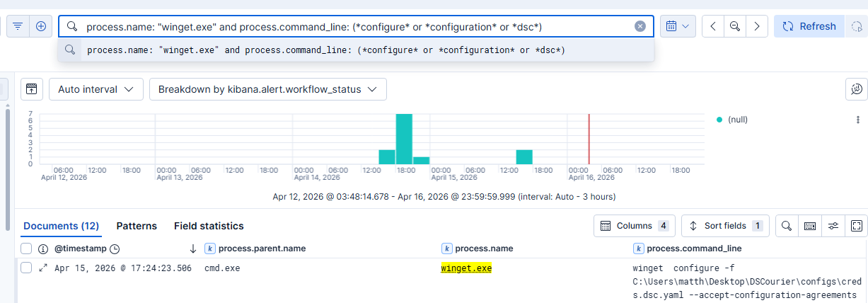Open the Sort fields 1 button
868x303 pixels.
click(x=725, y=226)
